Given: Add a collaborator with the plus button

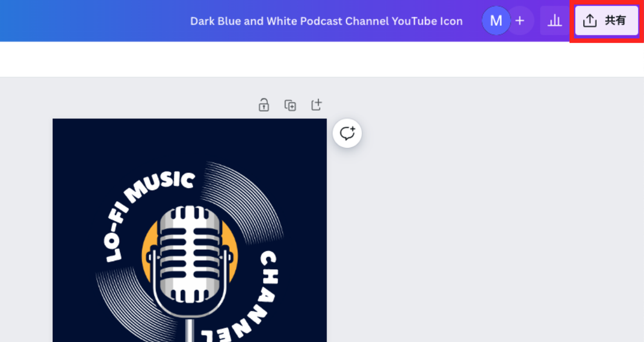Looking at the screenshot, I should coord(520,20).
